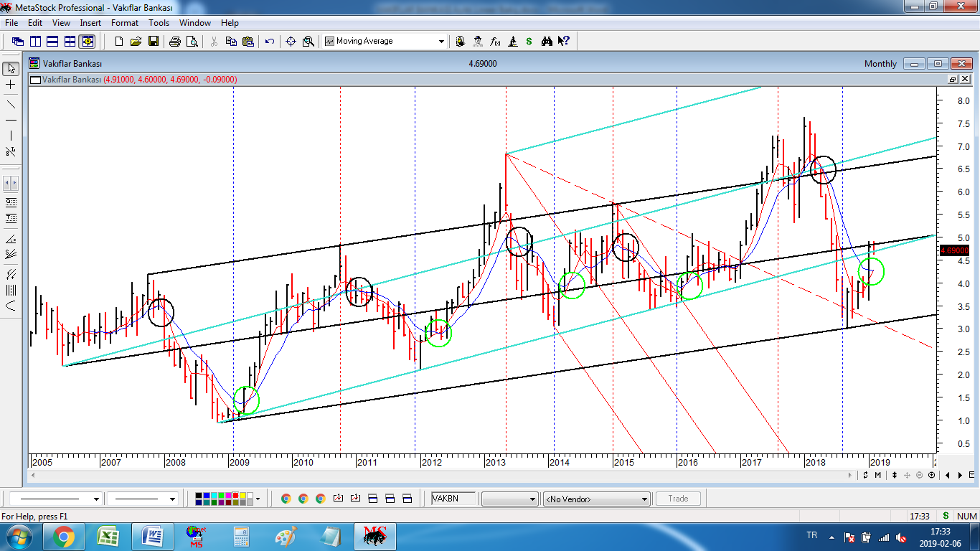
Task: Open a file with the folder icon
Action: 136,41
